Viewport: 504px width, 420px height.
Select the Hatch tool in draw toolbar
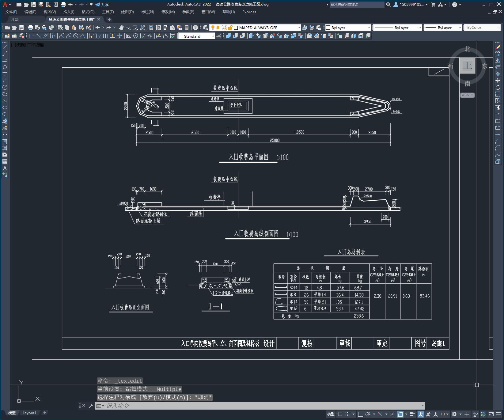[x=5, y=141]
